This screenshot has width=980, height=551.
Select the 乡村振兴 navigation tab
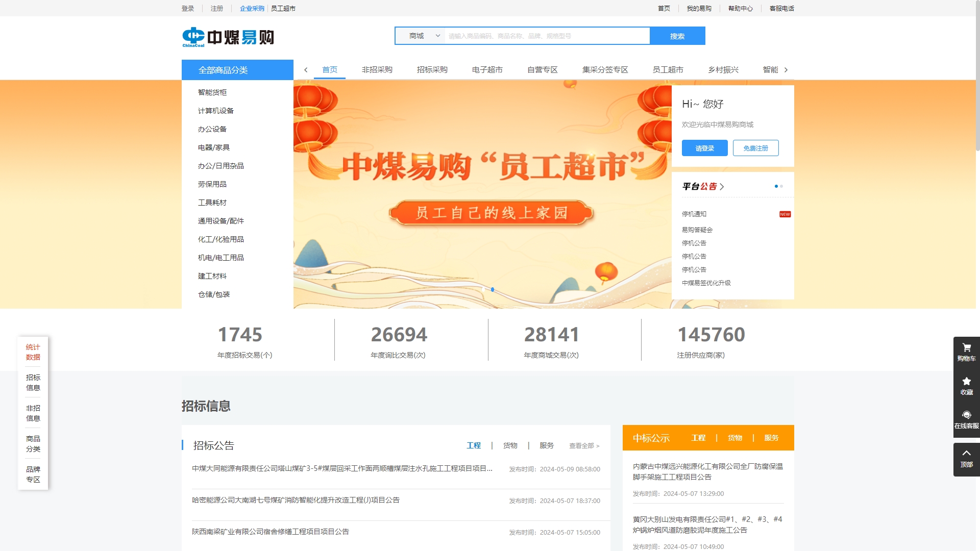tap(723, 70)
